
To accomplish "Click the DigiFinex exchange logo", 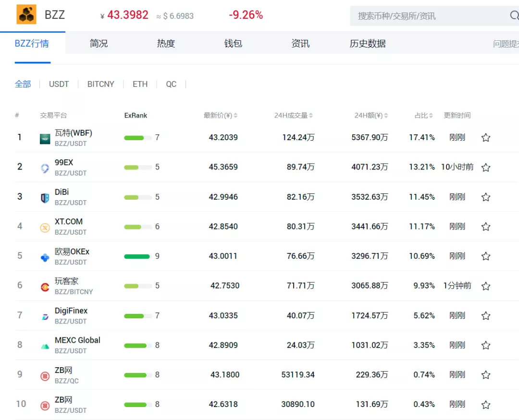I will point(45,317).
